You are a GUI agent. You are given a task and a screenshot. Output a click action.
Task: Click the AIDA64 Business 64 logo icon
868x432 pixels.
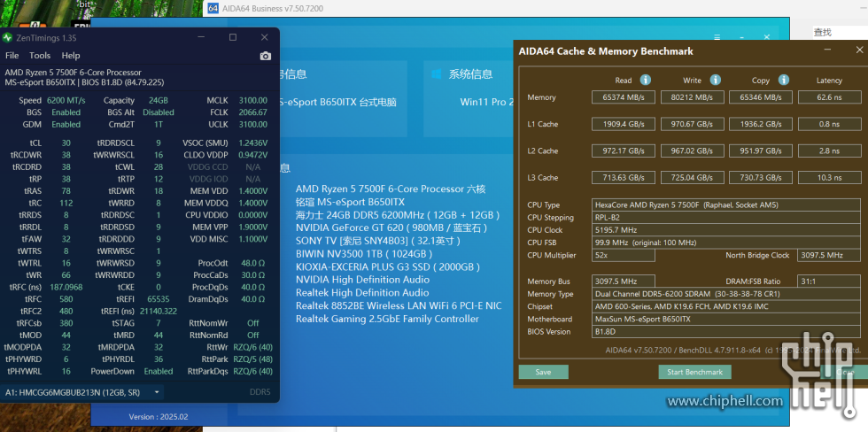[213, 8]
